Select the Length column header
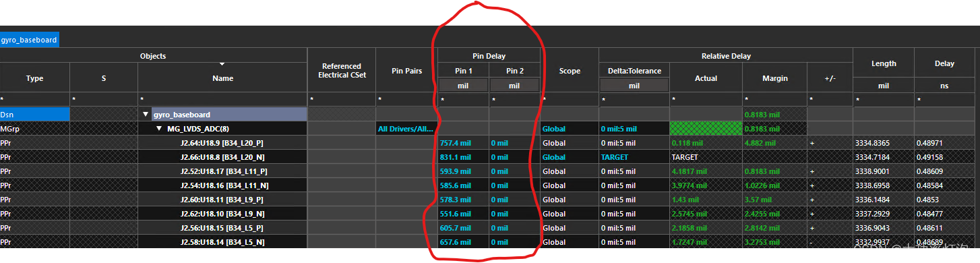This screenshot has width=980, height=263. (884, 63)
